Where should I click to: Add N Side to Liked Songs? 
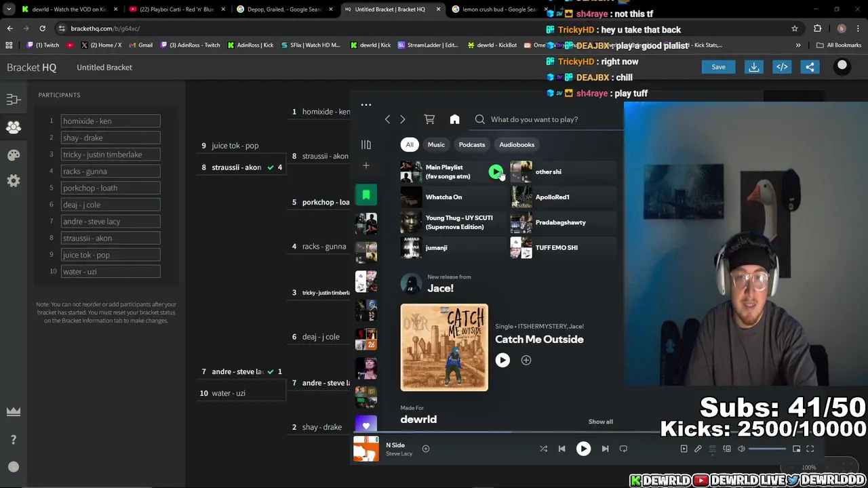(x=426, y=449)
